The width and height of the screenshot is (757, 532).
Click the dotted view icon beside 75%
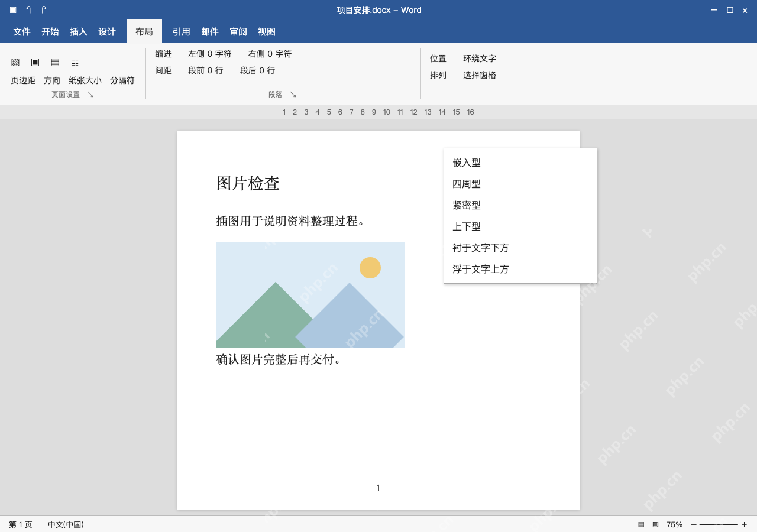click(x=655, y=524)
